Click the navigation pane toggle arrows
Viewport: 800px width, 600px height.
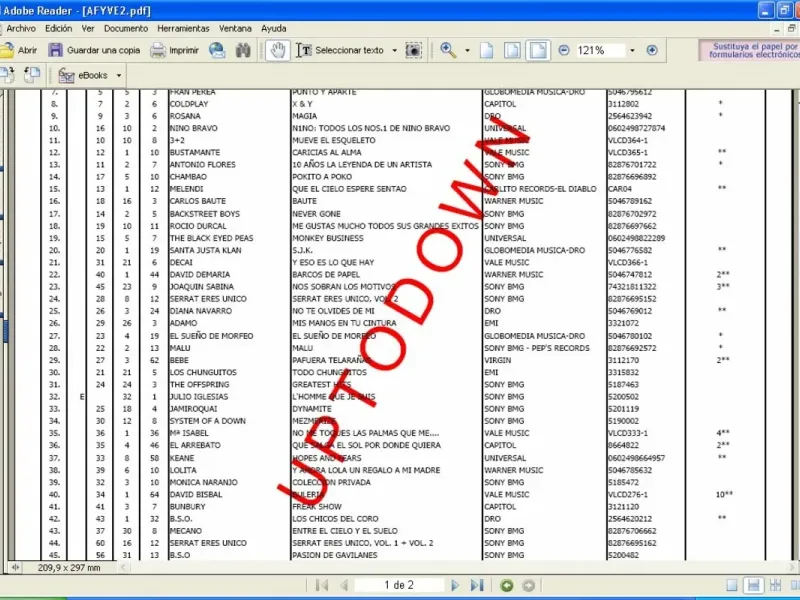point(15,568)
